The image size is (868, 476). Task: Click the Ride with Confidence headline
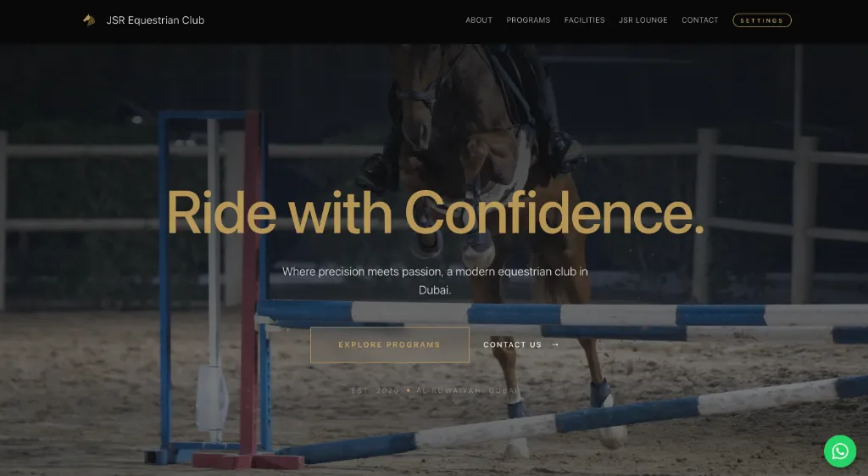click(x=435, y=213)
